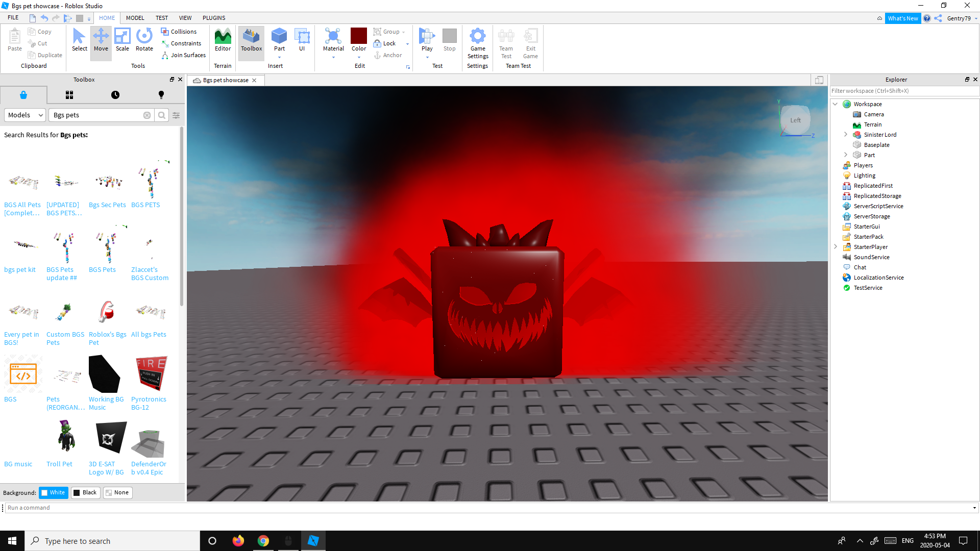The image size is (980, 551).
Task: Click the What's New button
Action: (x=902, y=18)
